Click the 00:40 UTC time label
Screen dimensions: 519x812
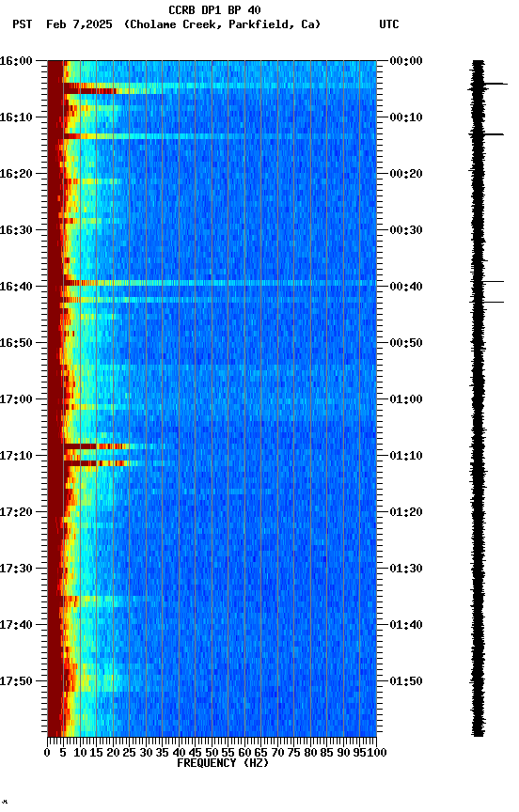[x=406, y=287]
